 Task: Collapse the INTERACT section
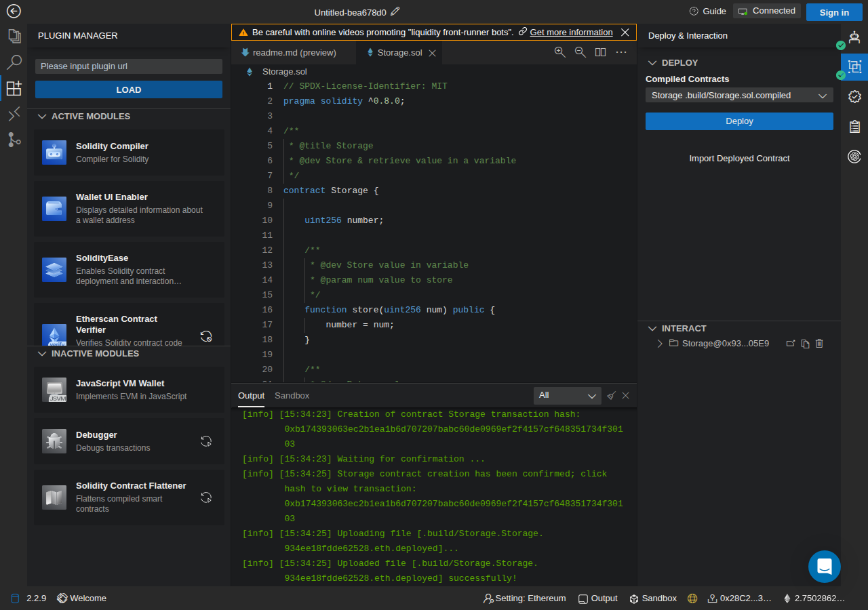pos(652,329)
